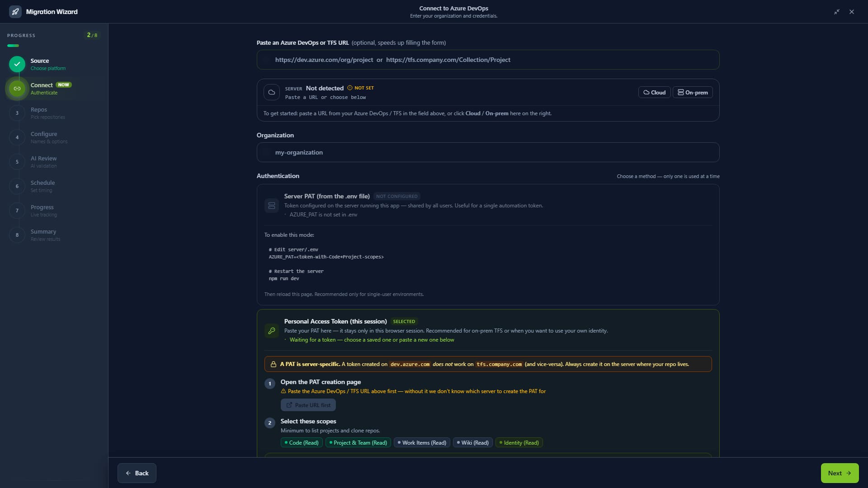This screenshot has width=868, height=488.
Task: Select step 4 Configure circle
Action: 17,137
